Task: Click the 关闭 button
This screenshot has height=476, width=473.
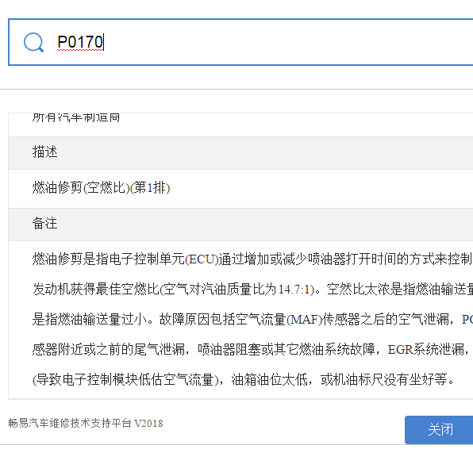Action: (439, 429)
